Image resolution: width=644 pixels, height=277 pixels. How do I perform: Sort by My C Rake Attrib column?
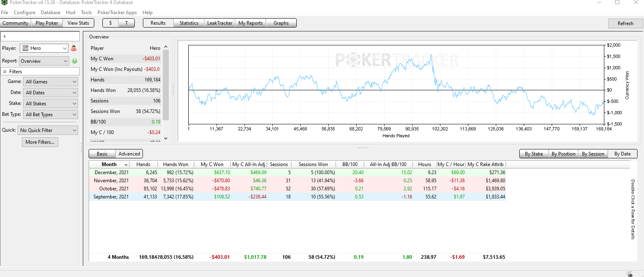(486, 164)
